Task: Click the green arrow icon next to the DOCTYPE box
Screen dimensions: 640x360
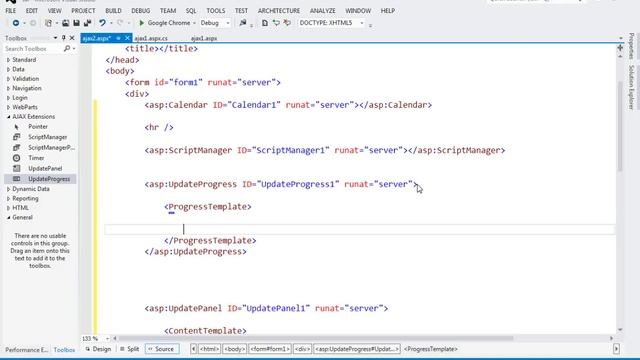Action: tap(276, 23)
